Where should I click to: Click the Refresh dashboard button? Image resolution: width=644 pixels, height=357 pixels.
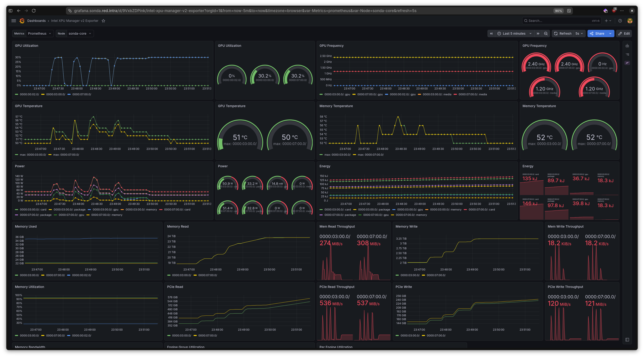(x=563, y=34)
